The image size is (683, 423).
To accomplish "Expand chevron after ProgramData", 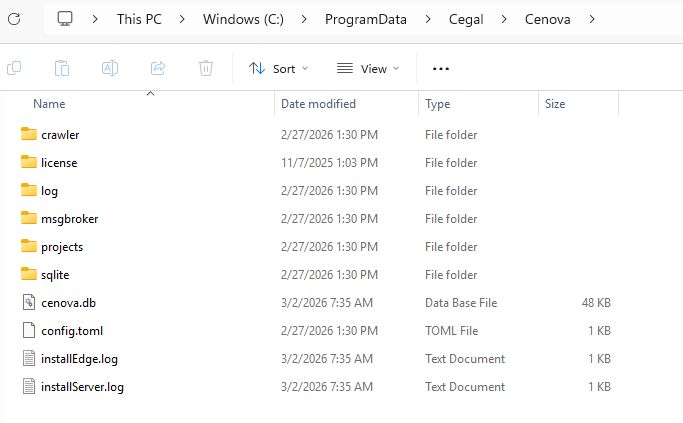I will (428, 20).
